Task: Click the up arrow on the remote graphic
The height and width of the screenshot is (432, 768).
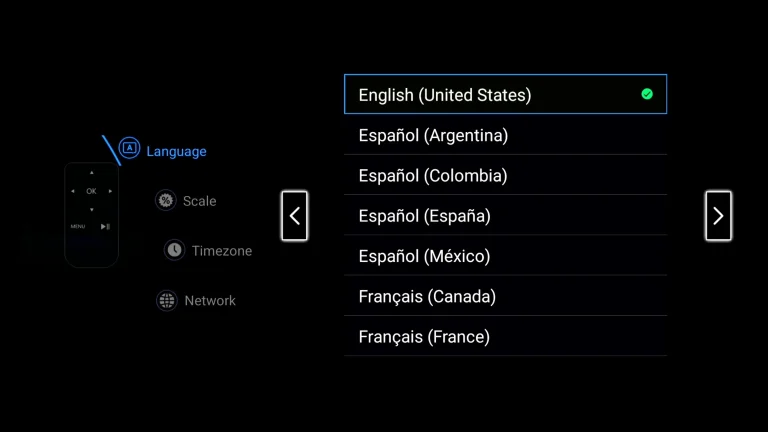Action: tap(92, 172)
